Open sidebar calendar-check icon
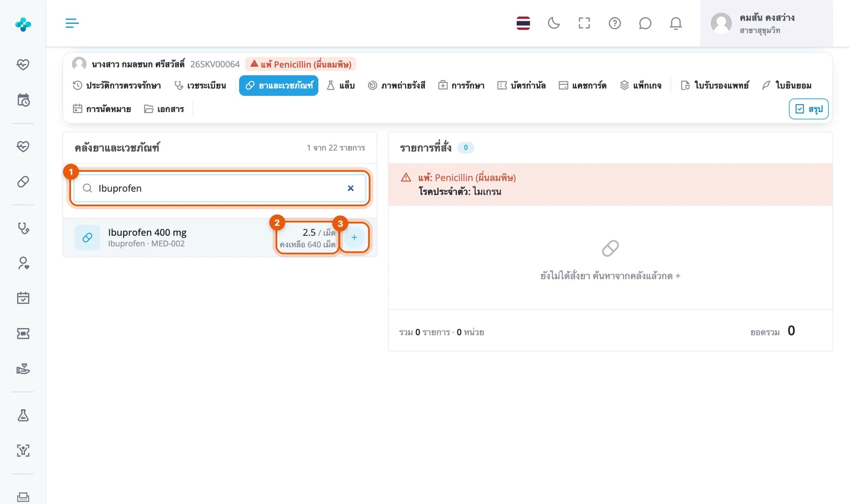The width and height of the screenshot is (849, 504). (x=23, y=298)
